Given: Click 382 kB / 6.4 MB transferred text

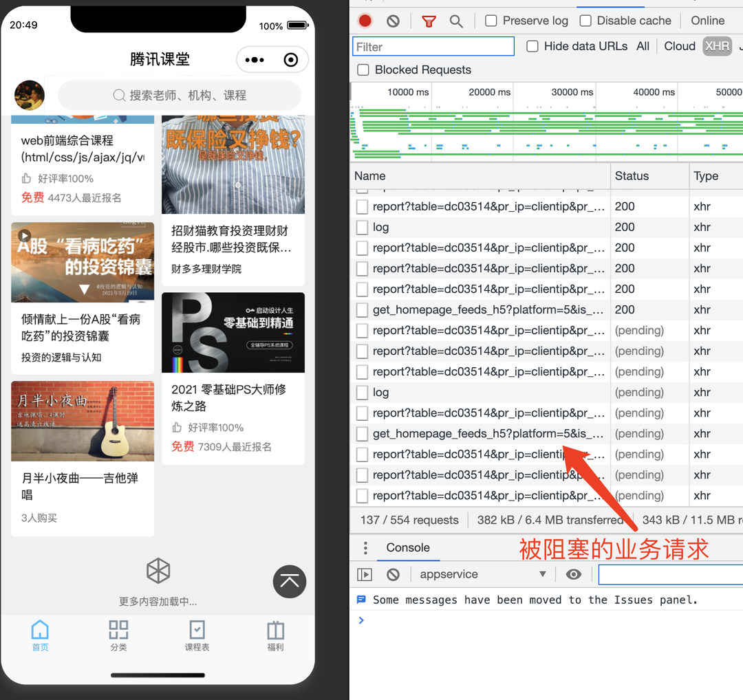Looking at the screenshot, I should click(x=550, y=520).
